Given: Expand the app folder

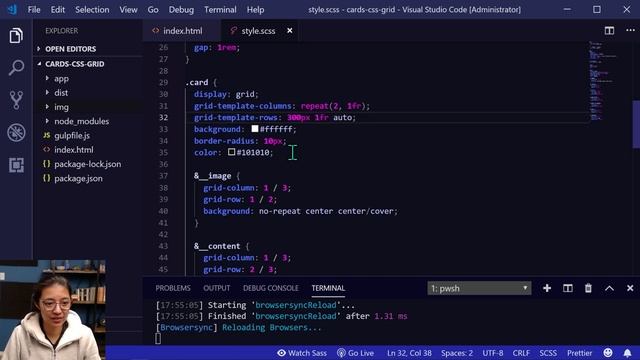Looking at the screenshot, I should 61,78.
